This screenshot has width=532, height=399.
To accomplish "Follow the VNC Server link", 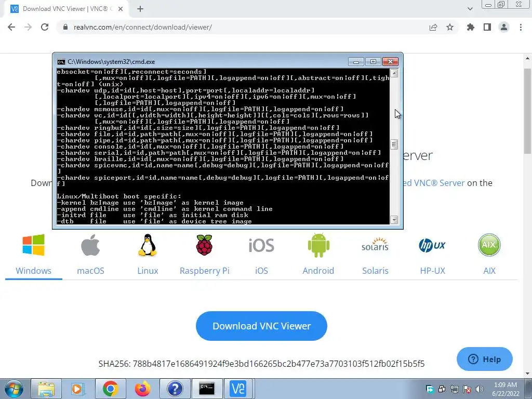I will click(x=434, y=183).
